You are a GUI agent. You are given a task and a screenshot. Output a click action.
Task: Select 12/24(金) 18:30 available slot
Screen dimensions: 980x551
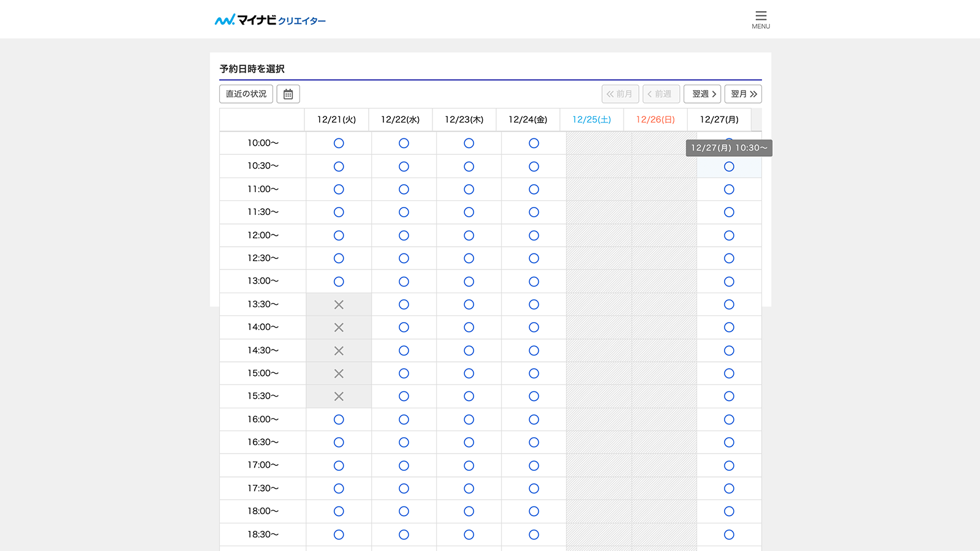coord(533,535)
